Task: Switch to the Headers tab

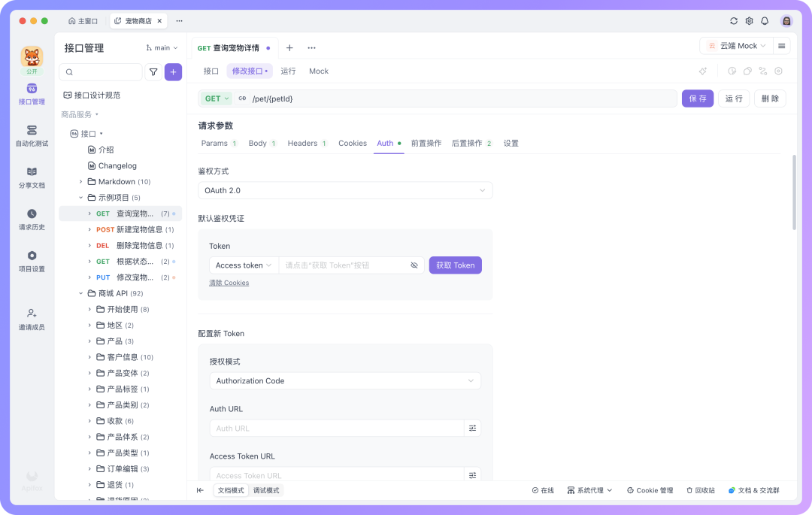Action: 307,144
